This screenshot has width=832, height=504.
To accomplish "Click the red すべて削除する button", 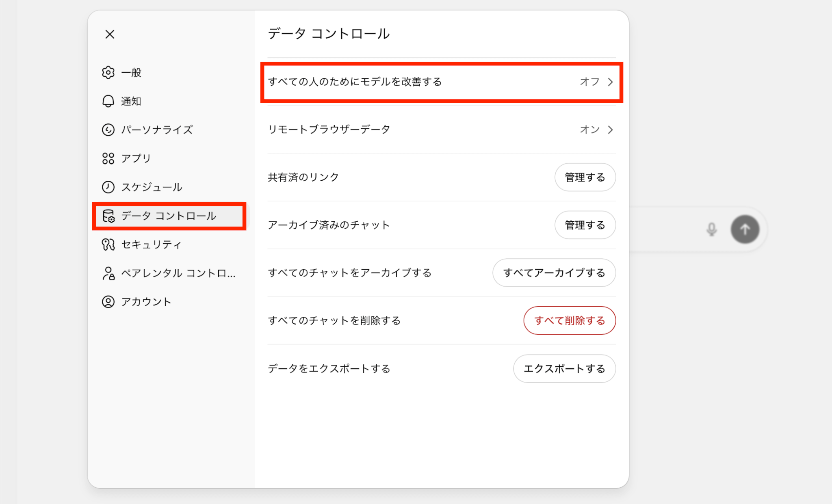I will pos(569,320).
